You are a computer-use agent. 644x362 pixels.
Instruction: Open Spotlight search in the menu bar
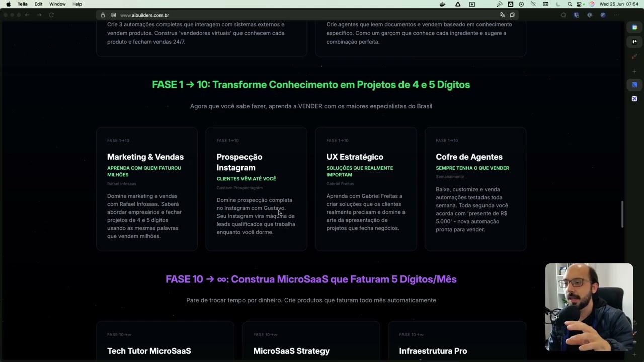(x=570, y=4)
